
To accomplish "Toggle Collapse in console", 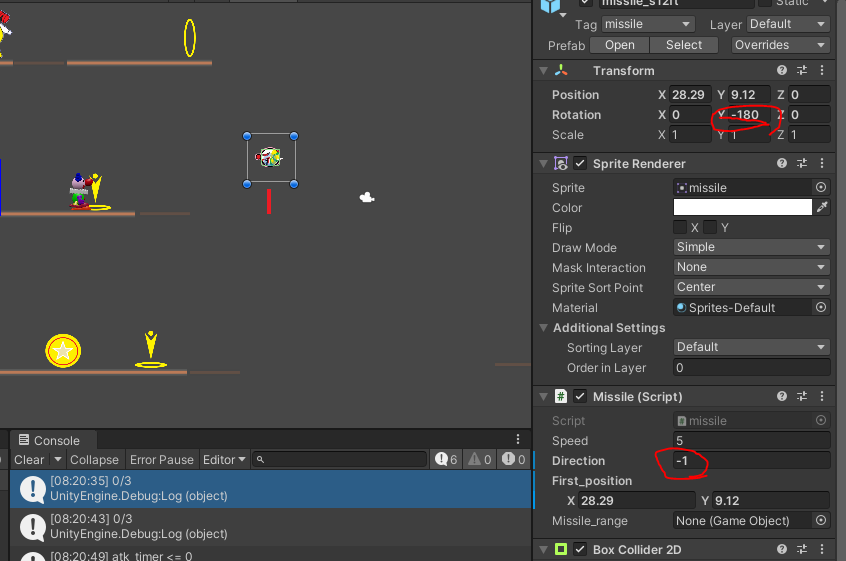I will tap(94, 460).
